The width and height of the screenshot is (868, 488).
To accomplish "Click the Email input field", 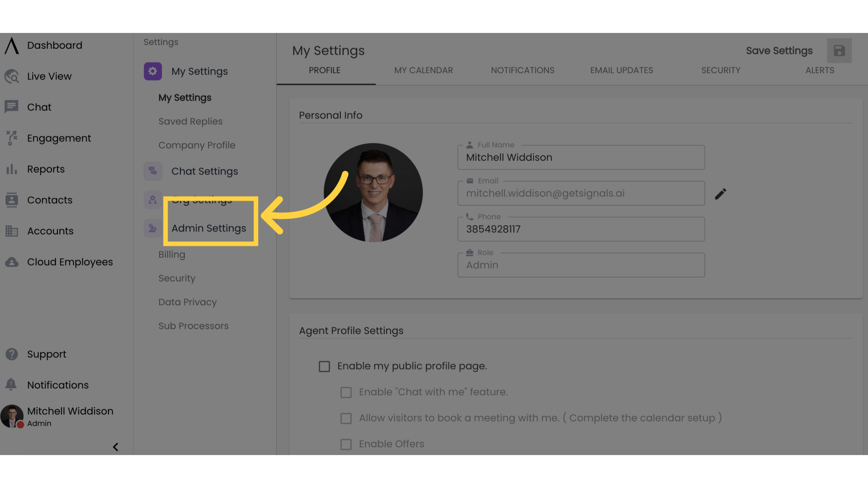I will point(581,193).
